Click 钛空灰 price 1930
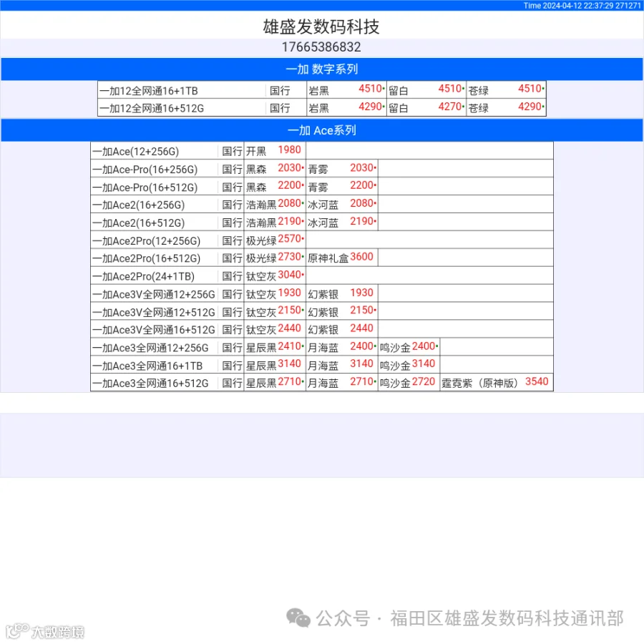 [x=290, y=293]
